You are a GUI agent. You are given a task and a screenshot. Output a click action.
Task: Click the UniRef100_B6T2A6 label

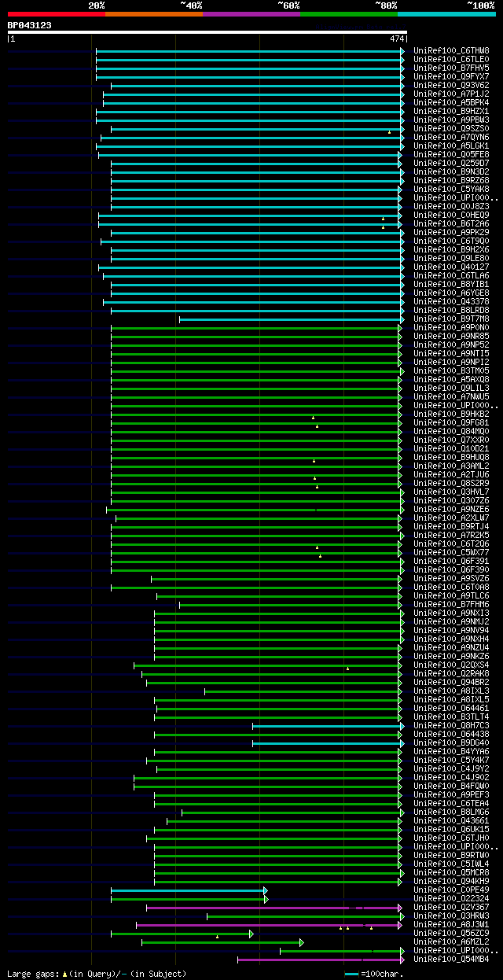451,223
